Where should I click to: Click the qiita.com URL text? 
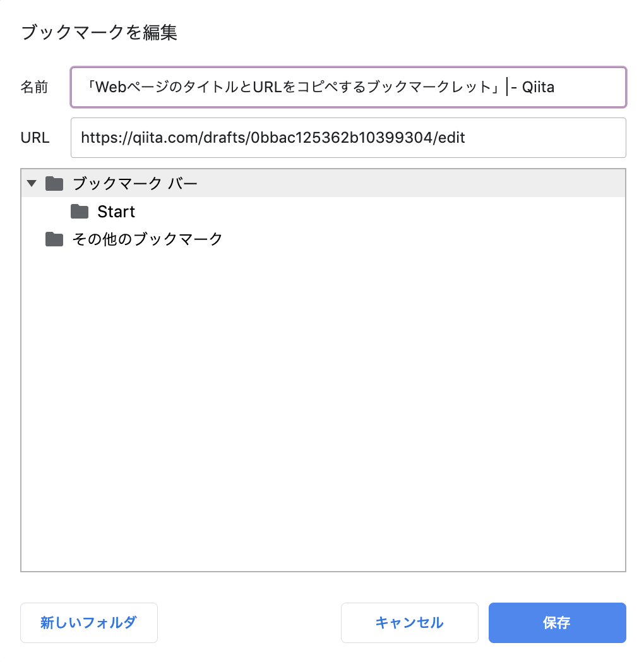[x=271, y=138]
